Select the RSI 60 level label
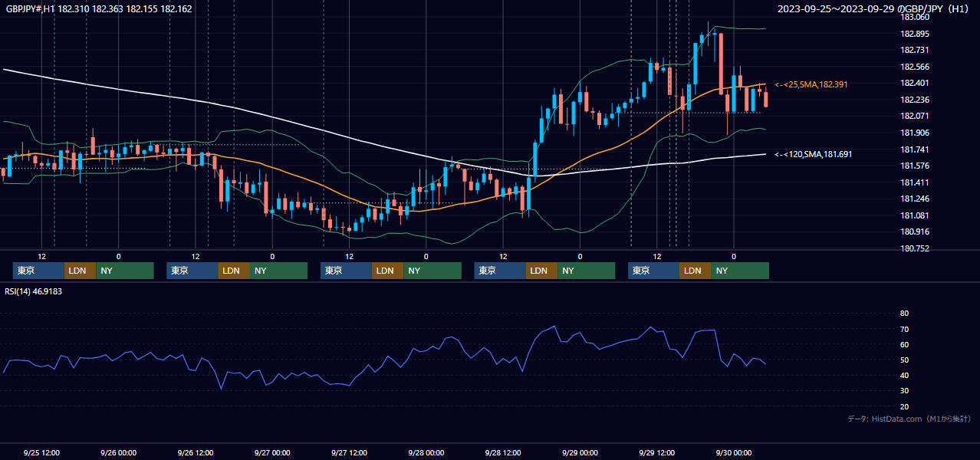Image resolution: width=980 pixels, height=460 pixels. click(x=904, y=344)
